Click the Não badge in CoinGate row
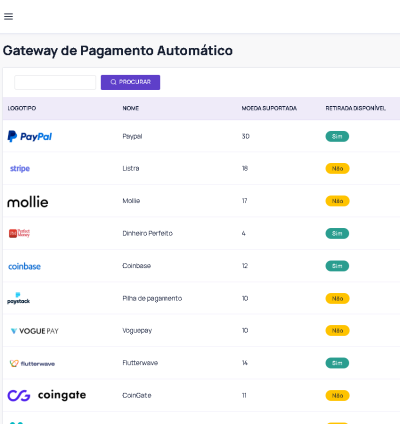The width and height of the screenshot is (400, 424). click(x=337, y=396)
